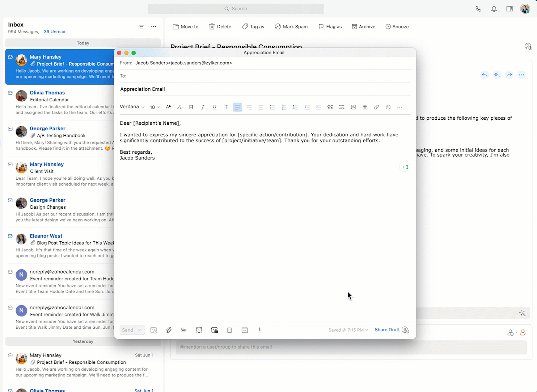Open the Flag as menu
The height and width of the screenshot is (392, 537).
[x=330, y=27]
